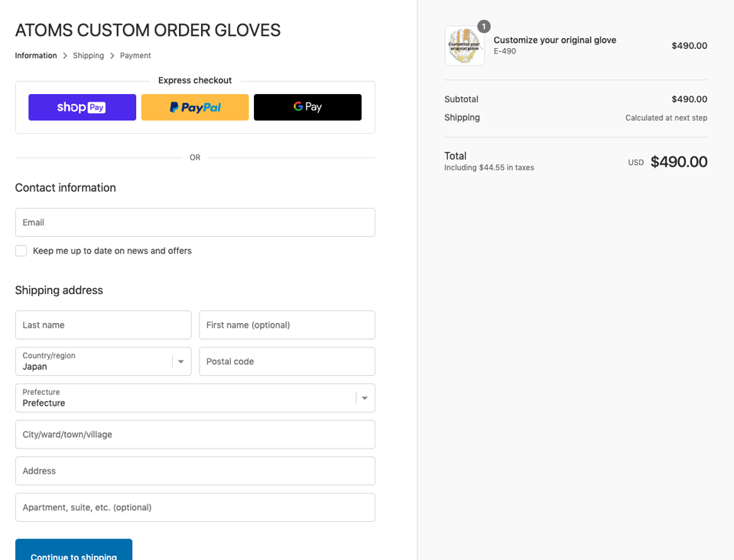Expand the Prefecture selector

click(195, 398)
